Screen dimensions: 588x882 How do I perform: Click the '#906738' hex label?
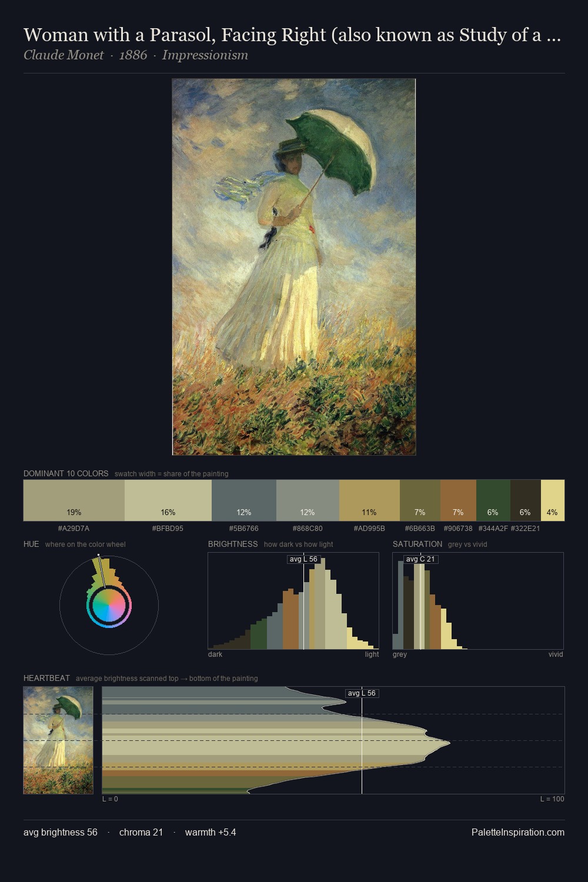458,528
